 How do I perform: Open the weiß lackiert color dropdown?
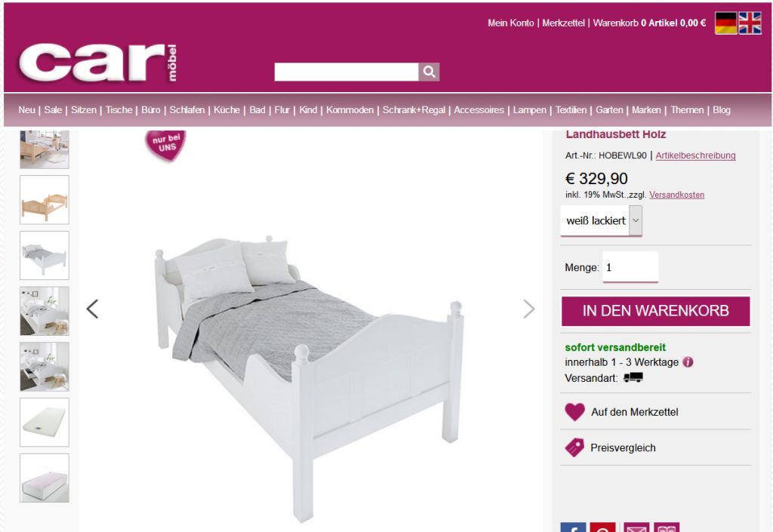[x=601, y=220]
